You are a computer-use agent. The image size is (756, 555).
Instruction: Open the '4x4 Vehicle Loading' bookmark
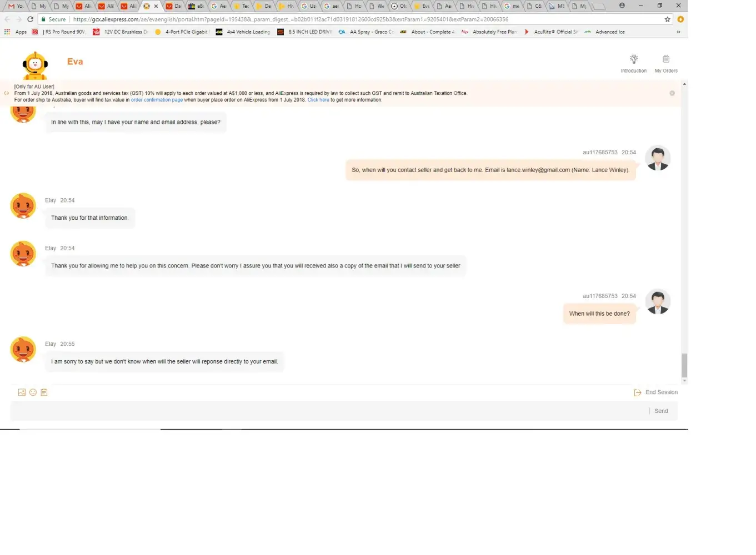(x=243, y=32)
